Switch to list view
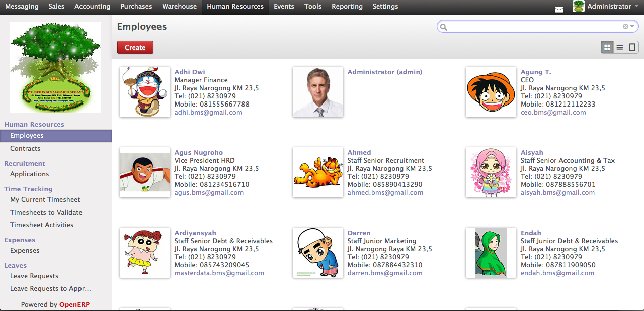 tap(620, 47)
